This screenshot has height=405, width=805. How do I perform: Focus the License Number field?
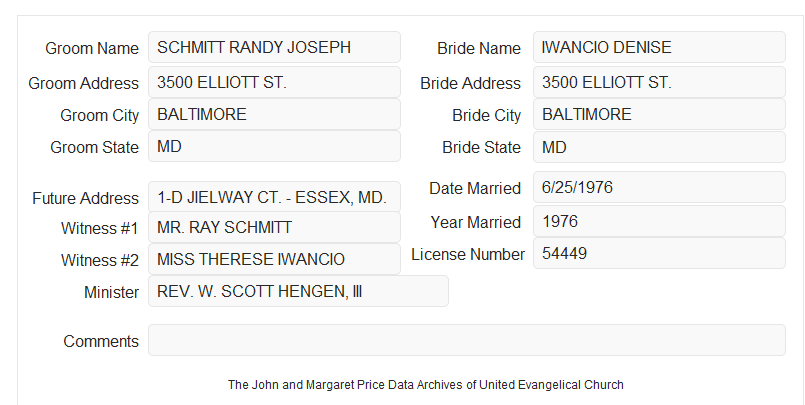659,253
